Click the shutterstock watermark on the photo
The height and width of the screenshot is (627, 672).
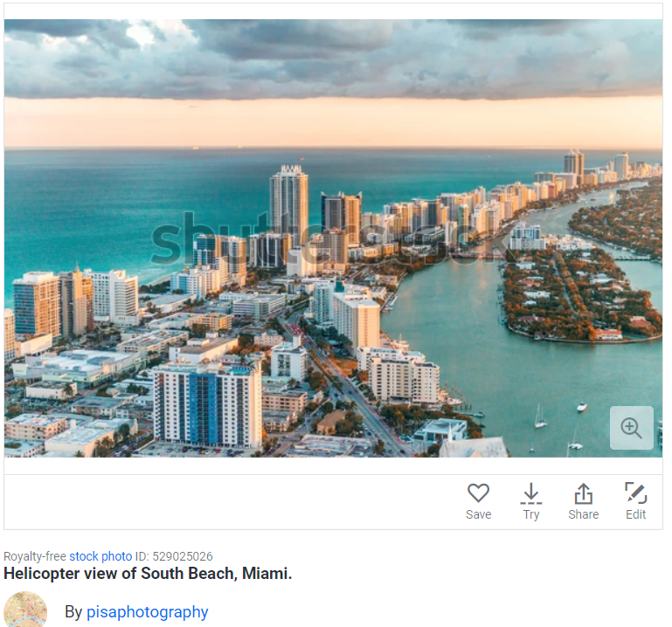click(x=330, y=240)
